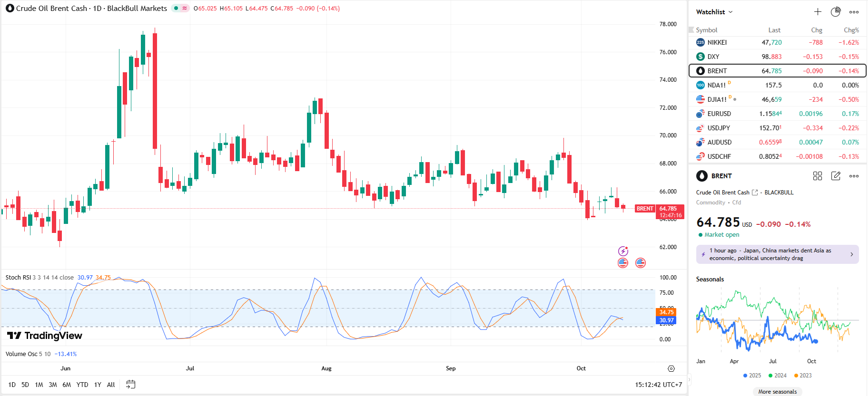Screen dimensions: 868x396
Task: Open the note edit icon beside BRENT
Action: click(x=836, y=176)
